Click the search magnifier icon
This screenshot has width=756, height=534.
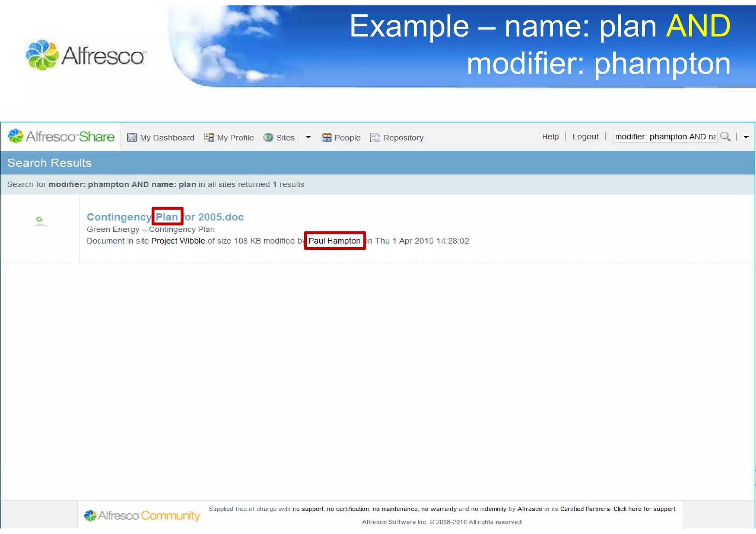coord(725,137)
